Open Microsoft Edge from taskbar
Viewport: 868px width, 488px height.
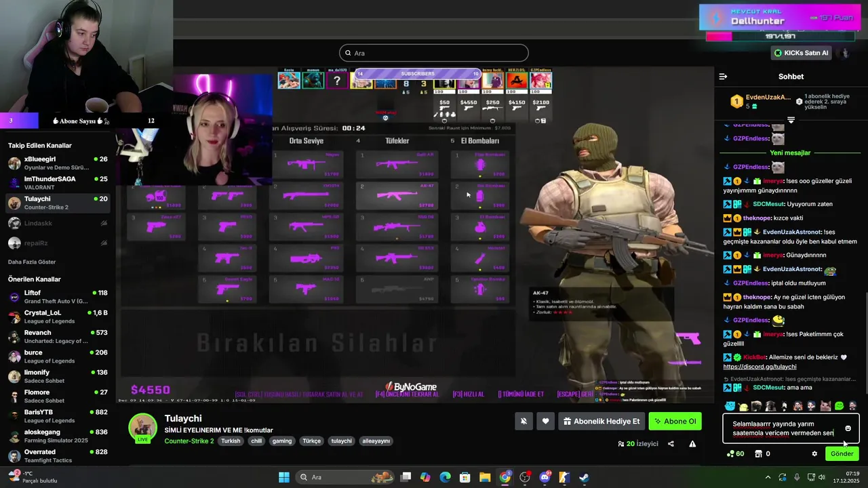(445, 477)
